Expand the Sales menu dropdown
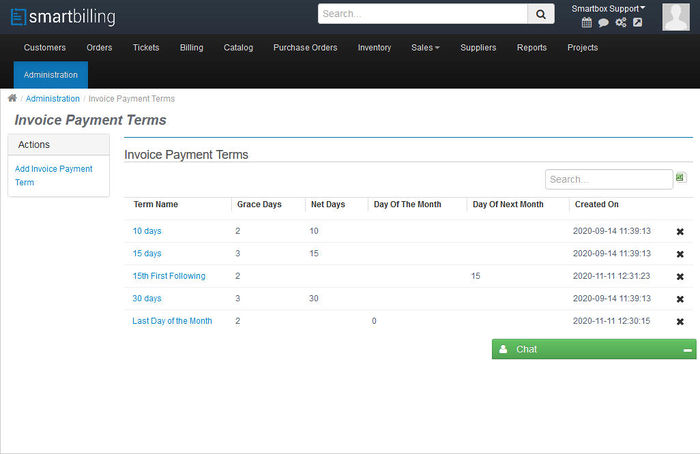 tap(425, 47)
